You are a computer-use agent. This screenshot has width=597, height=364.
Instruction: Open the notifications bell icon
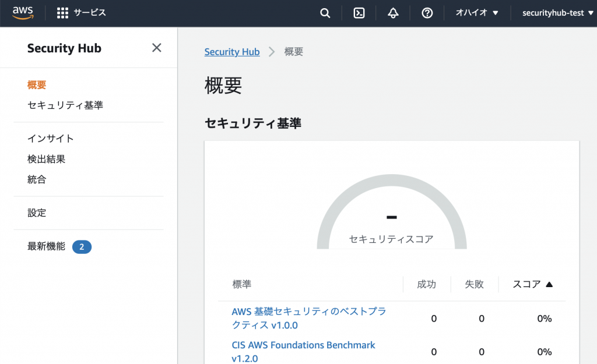[x=393, y=13]
